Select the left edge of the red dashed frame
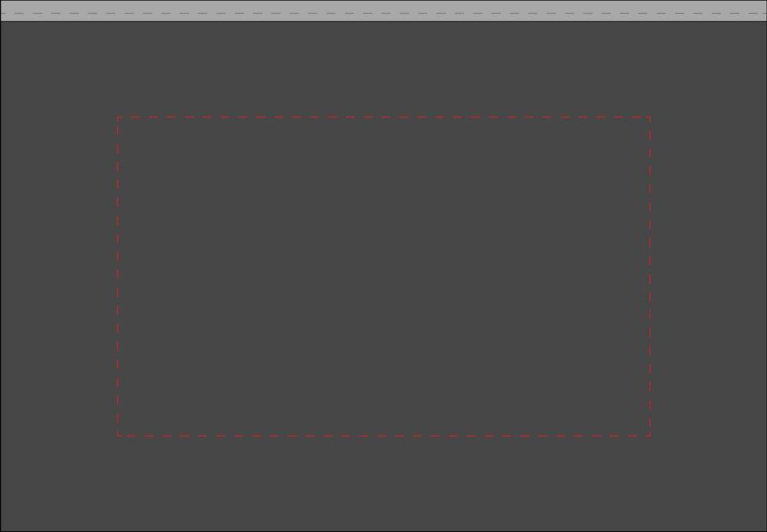767x532 pixels. point(118,276)
